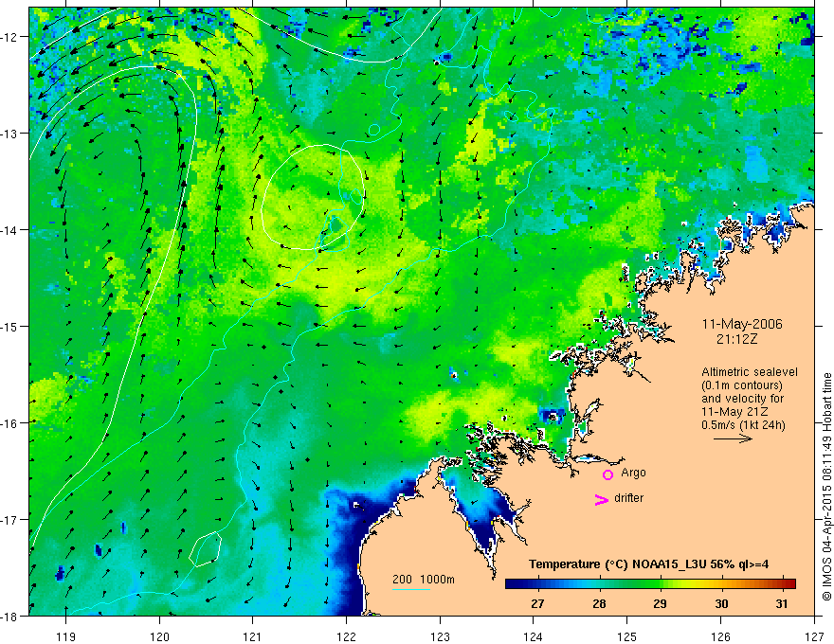Click the magenta Argo circle legend symbol
The height and width of the screenshot is (644, 834).
(x=607, y=474)
